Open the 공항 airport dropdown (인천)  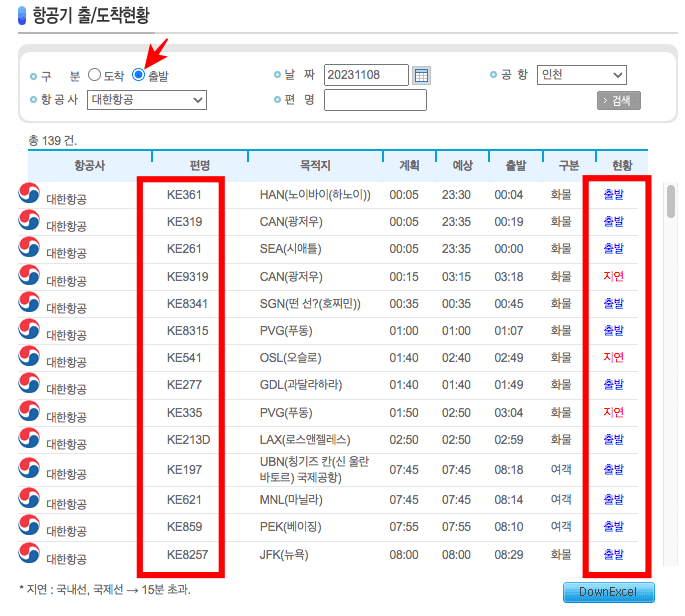click(x=581, y=75)
